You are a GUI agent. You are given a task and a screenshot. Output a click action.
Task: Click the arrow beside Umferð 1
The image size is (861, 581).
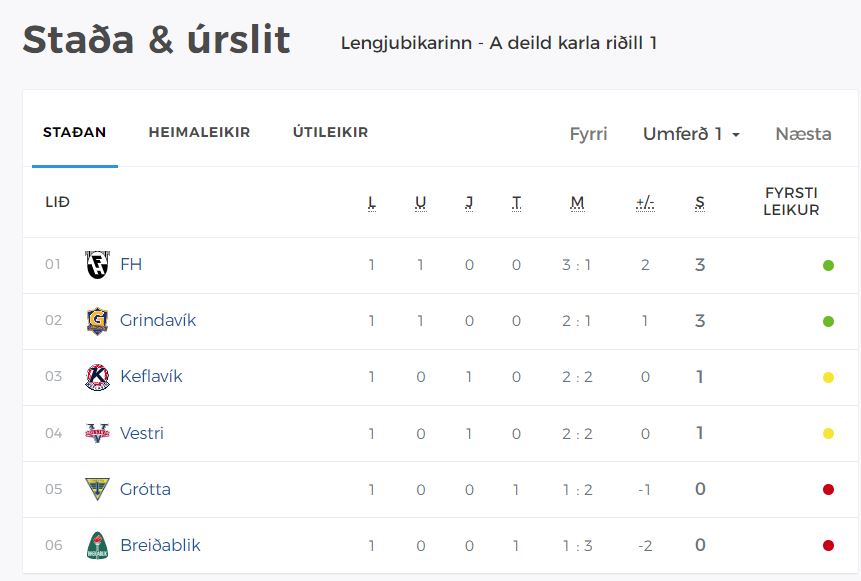pos(736,135)
